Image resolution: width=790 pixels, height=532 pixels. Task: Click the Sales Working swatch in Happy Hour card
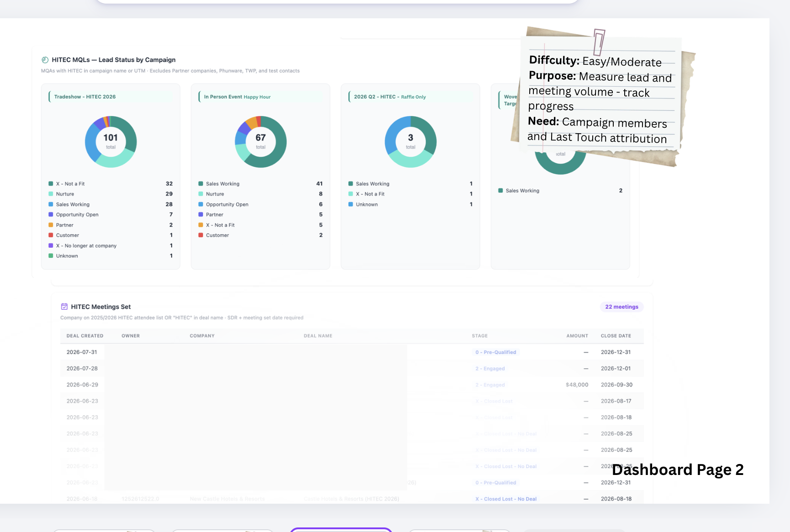[200, 184]
